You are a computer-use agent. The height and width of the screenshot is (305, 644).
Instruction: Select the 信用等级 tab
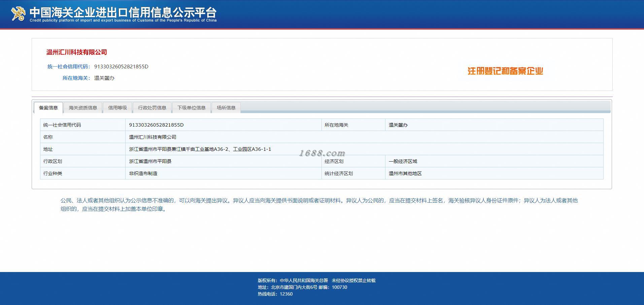point(117,108)
